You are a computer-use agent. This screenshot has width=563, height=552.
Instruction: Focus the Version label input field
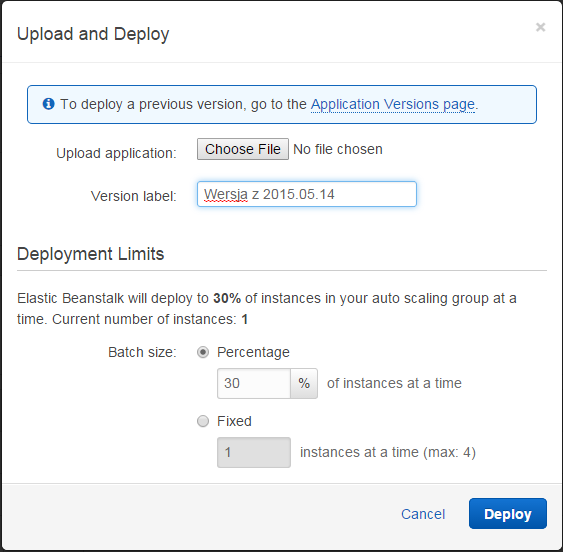307,194
